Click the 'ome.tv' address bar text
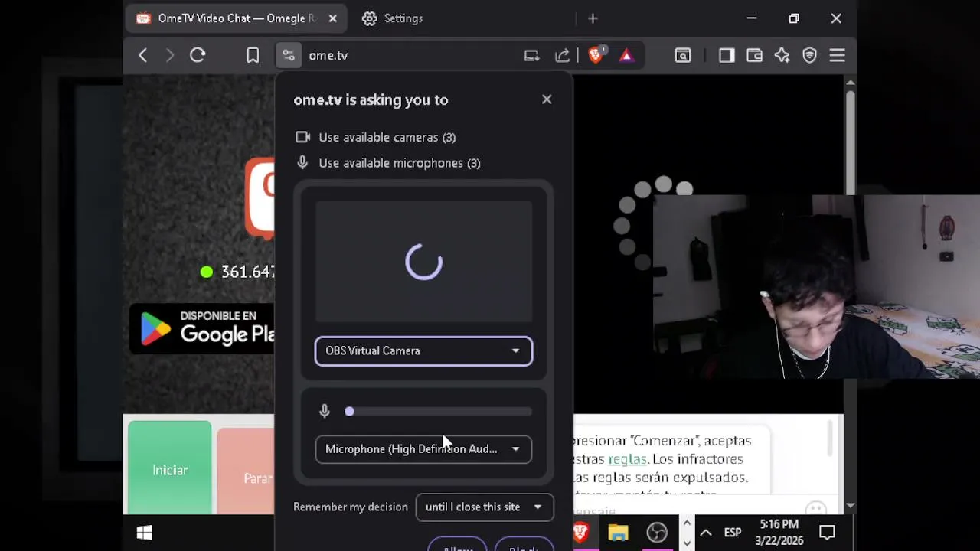This screenshot has width=980, height=551. click(x=328, y=55)
